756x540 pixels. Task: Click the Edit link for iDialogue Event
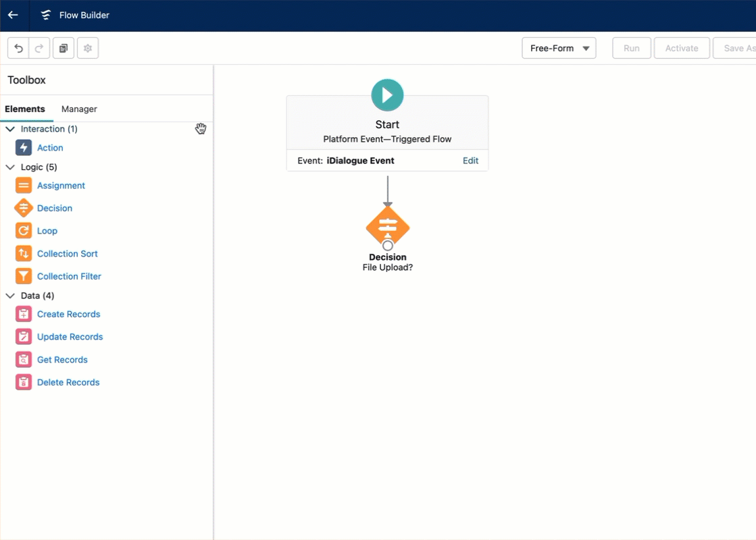[x=471, y=161]
